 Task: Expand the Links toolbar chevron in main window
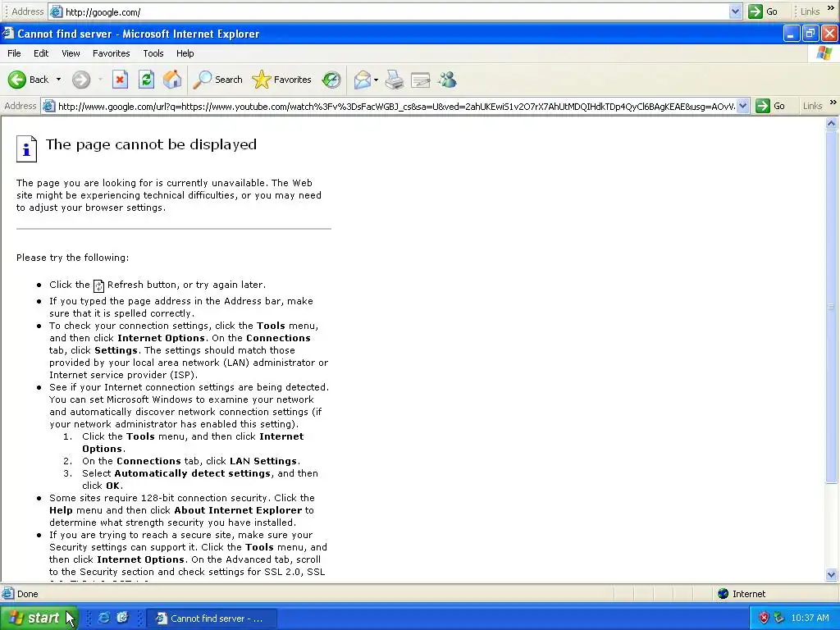pos(833,103)
